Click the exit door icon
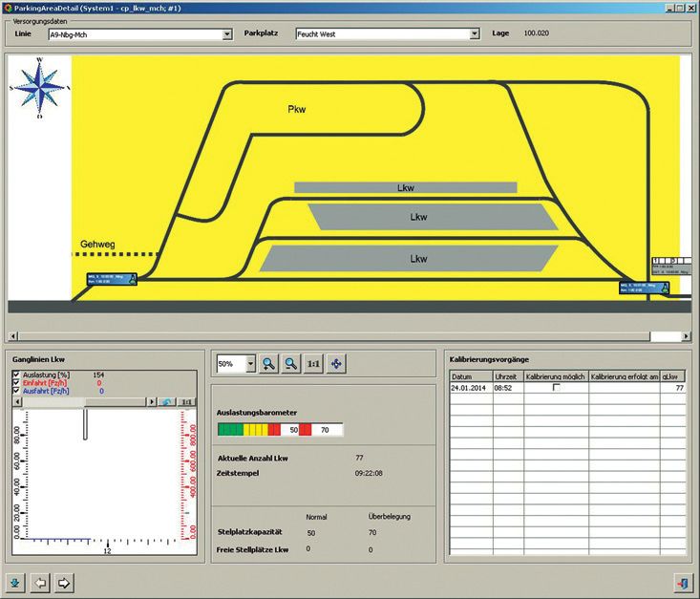The width and height of the screenshot is (700, 599). coord(681,582)
